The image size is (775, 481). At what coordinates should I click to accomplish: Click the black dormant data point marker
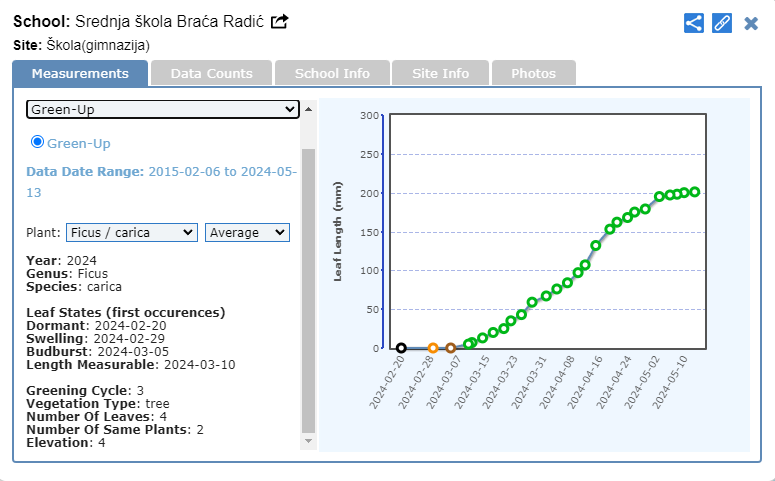[x=401, y=348]
